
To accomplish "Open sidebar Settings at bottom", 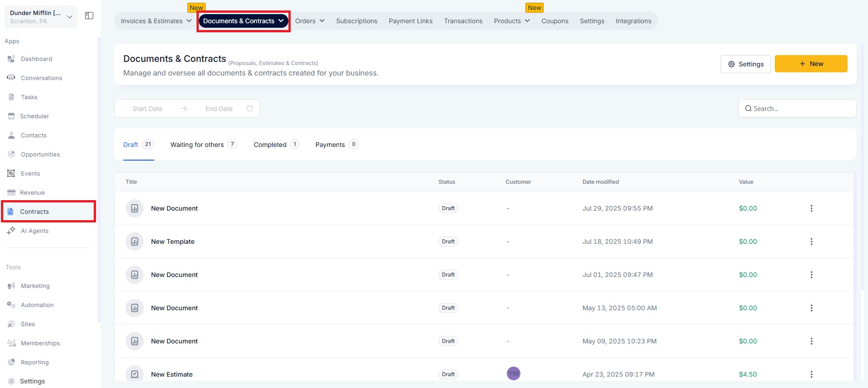I will [32, 381].
